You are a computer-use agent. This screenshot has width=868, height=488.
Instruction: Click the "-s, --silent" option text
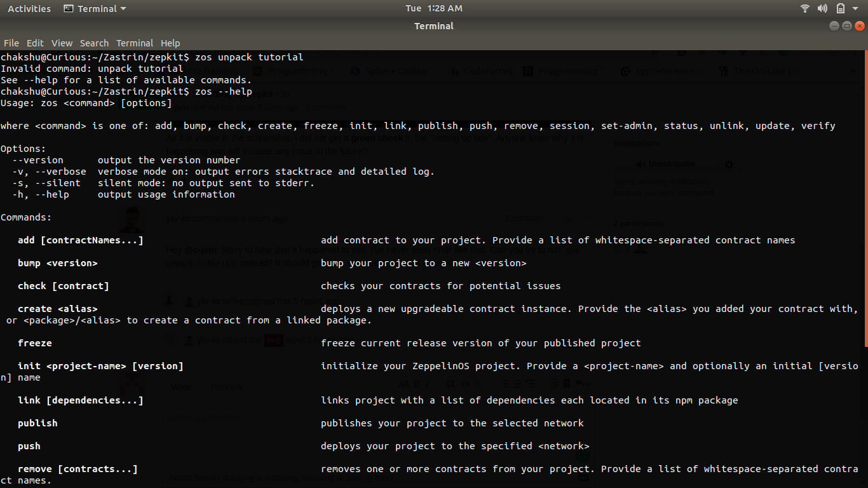[x=46, y=183]
